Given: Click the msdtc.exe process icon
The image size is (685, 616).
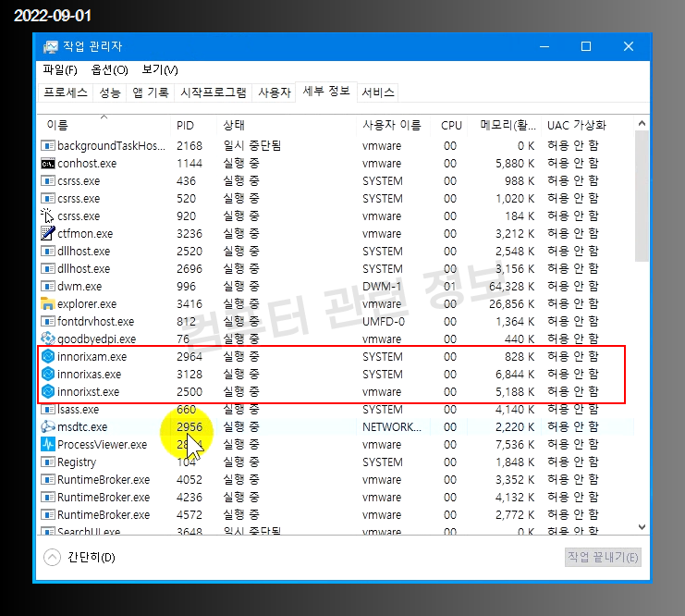Looking at the screenshot, I should (x=48, y=426).
